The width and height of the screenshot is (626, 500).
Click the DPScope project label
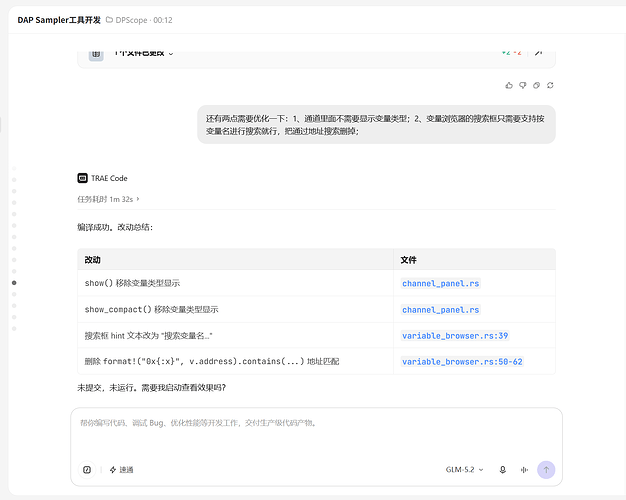(x=131, y=20)
